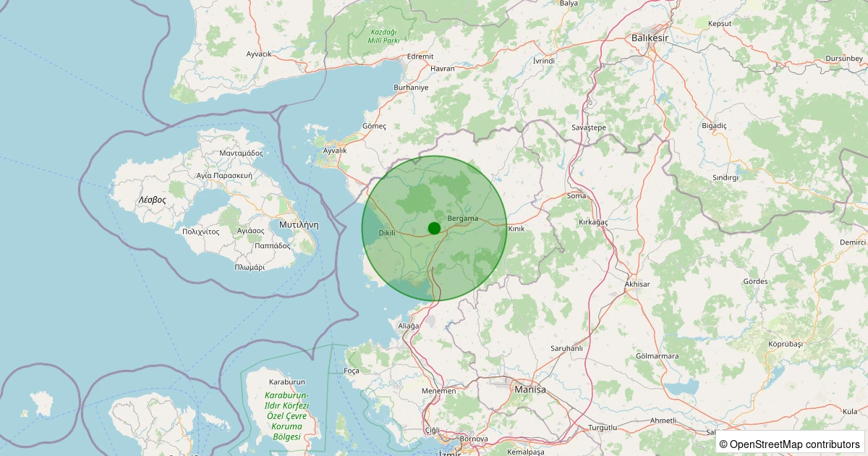Click the Aliağa town label
868x456 pixels.
click(409, 326)
